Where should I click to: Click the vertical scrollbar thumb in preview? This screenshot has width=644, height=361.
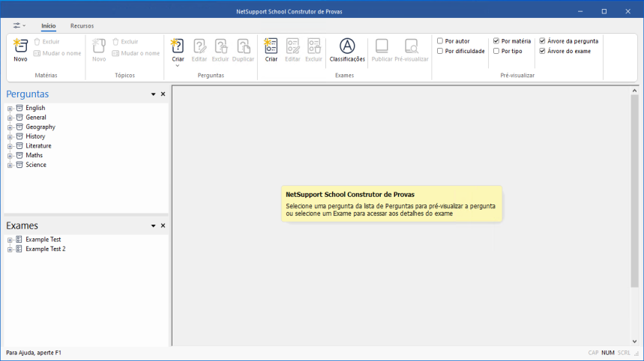tap(634, 191)
